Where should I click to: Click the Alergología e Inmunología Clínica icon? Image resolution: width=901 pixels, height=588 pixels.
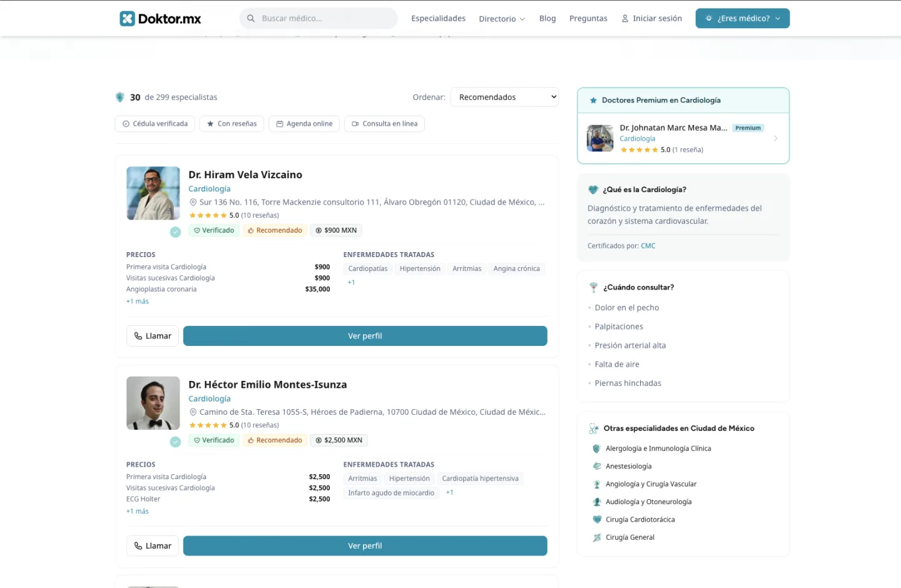click(x=597, y=449)
